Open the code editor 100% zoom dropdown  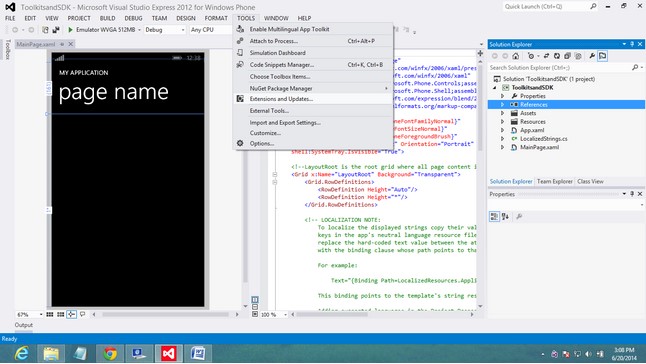(x=285, y=314)
